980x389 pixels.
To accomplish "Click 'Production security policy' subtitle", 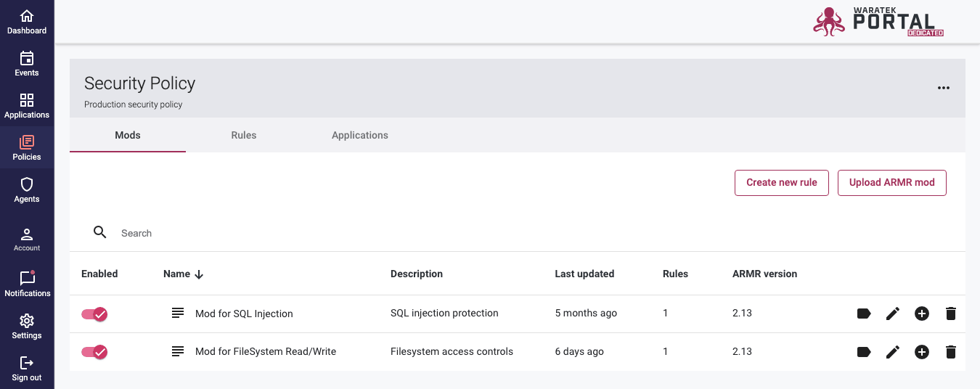I will pyautogui.click(x=133, y=105).
